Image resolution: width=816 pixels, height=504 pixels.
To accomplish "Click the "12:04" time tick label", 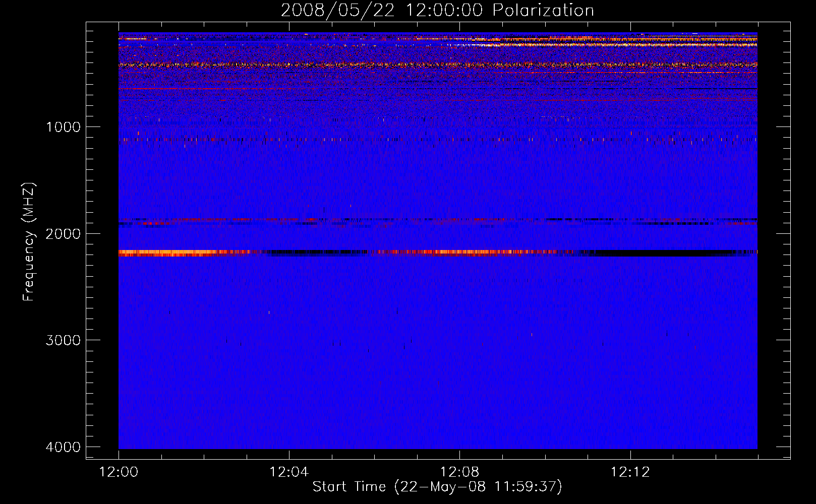I will (289, 472).
